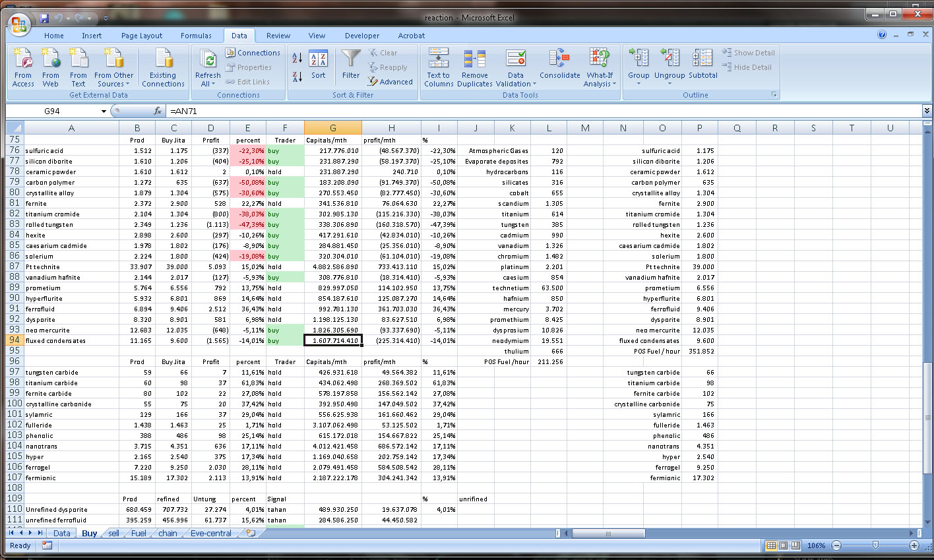
Task: Open the Page Layout ribbon tab
Action: click(142, 36)
